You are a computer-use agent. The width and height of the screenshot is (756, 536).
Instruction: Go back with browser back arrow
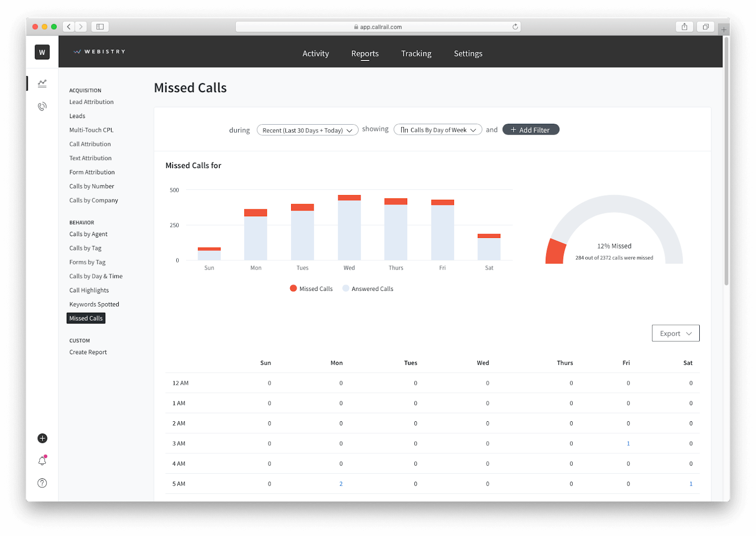click(69, 27)
